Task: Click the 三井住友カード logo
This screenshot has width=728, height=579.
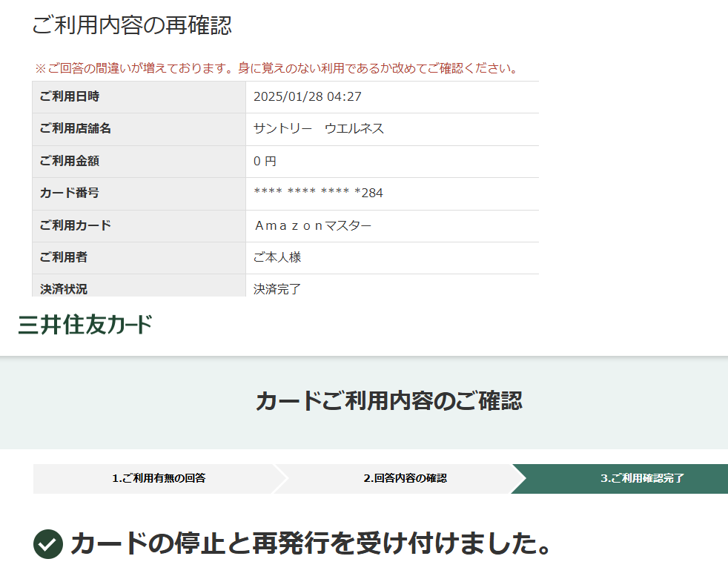Action: (x=85, y=325)
